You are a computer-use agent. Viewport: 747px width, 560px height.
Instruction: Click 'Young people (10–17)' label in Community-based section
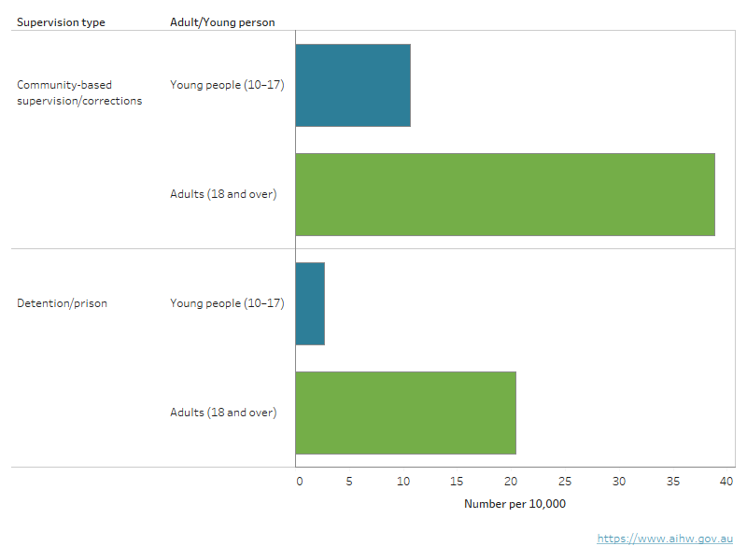pyautogui.click(x=227, y=85)
